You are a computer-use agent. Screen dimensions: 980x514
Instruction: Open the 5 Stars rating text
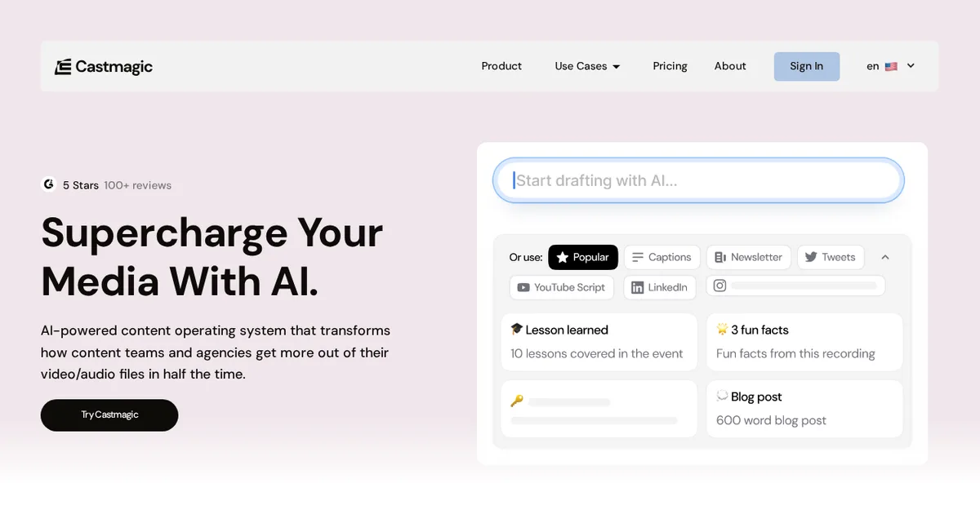click(x=81, y=185)
